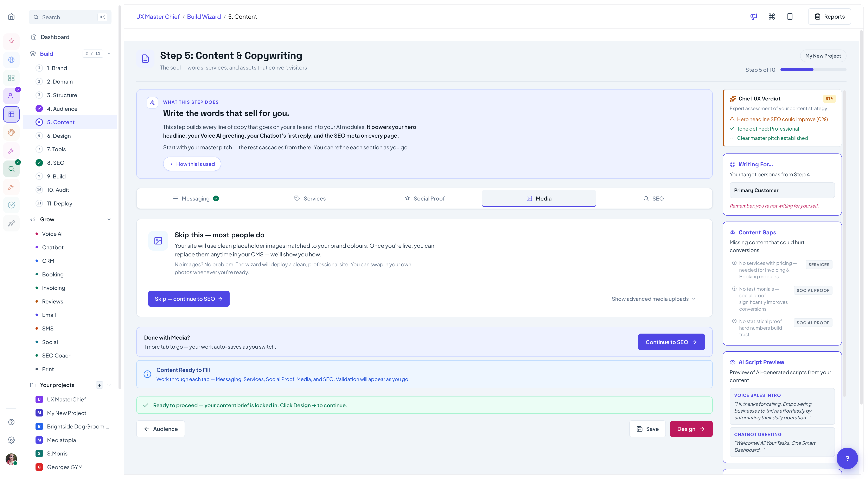Click the Search input field
868x479 pixels.
pyautogui.click(x=70, y=17)
